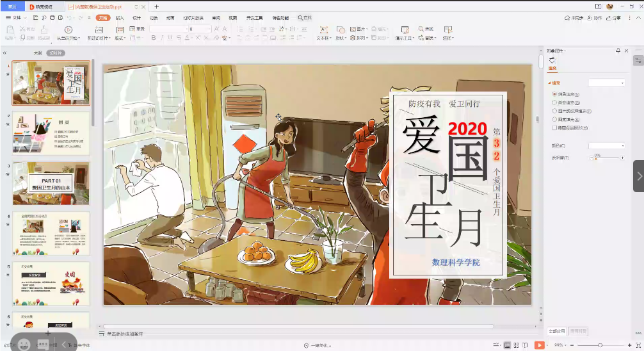Viewport: 644px width, 351px height.
Task: Click the 演示工具 presentation tools icon
Action: pos(404,29)
